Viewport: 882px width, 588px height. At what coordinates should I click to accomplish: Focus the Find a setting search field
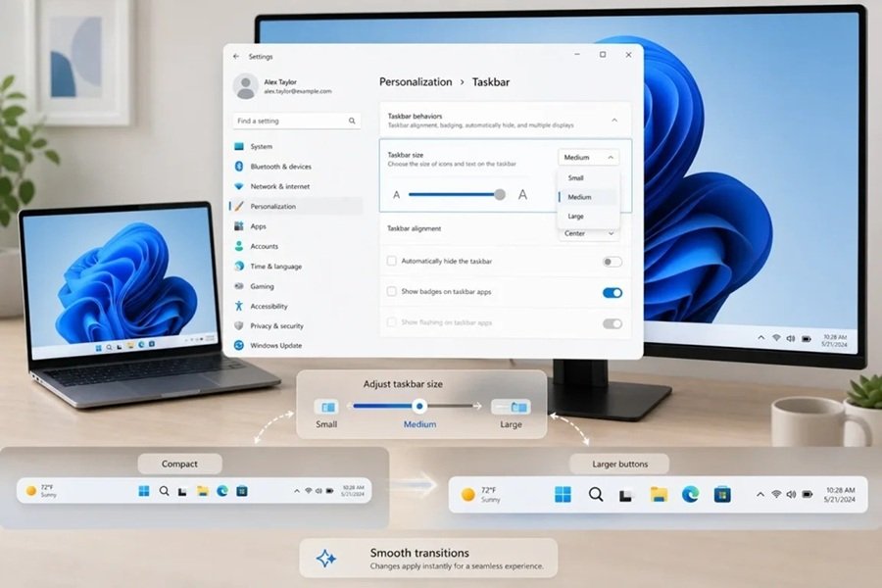tap(296, 121)
